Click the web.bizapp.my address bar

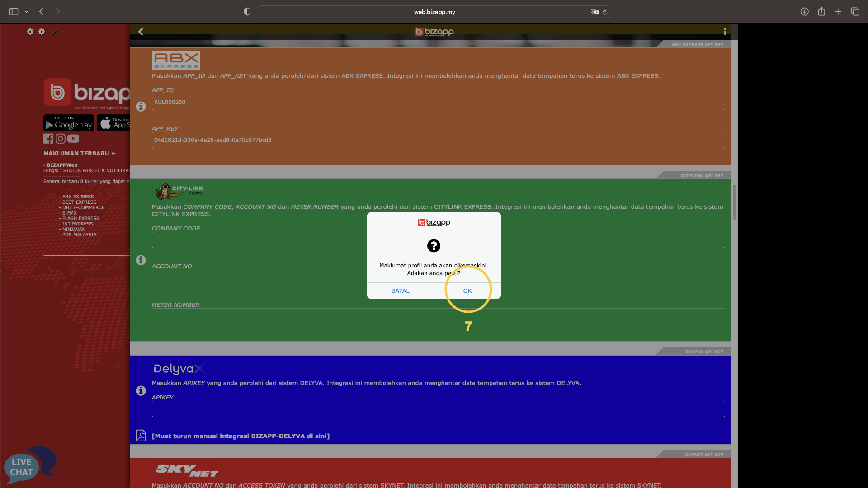pyautogui.click(x=434, y=12)
